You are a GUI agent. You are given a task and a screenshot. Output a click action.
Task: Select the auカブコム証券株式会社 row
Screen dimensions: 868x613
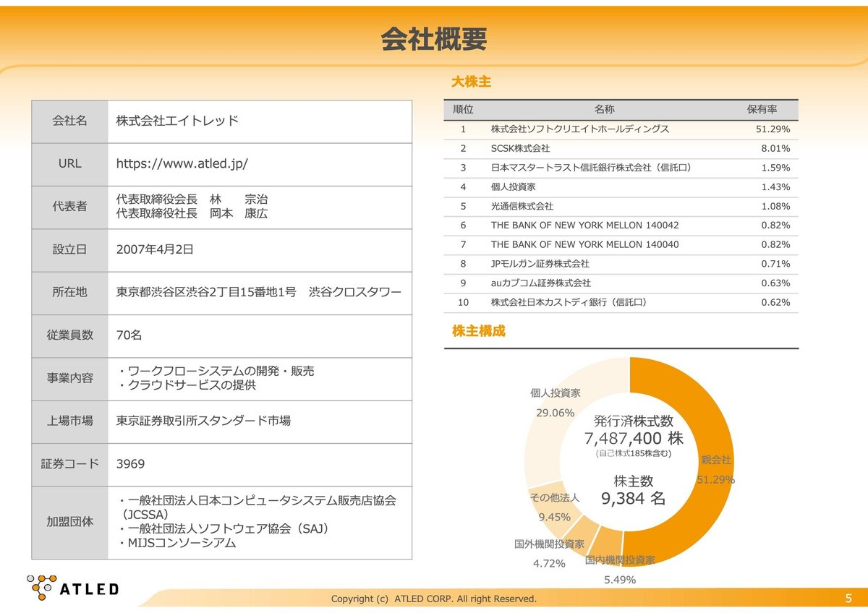[x=621, y=283]
